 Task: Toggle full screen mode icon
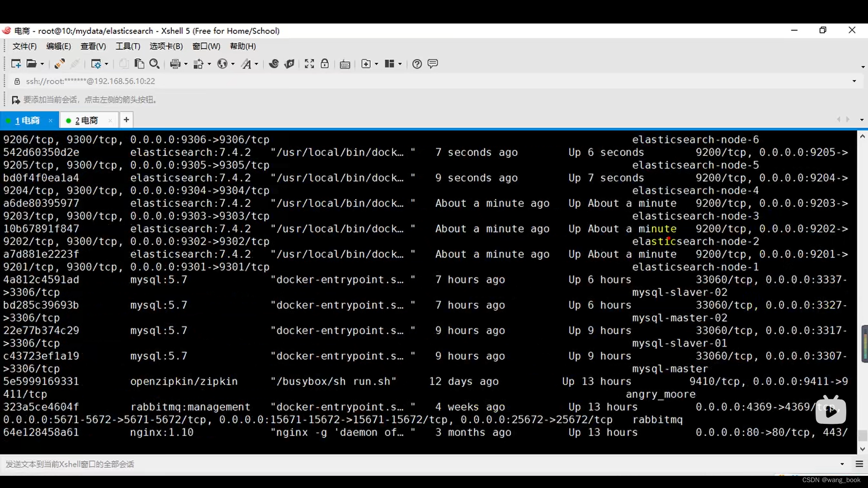pyautogui.click(x=309, y=64)
